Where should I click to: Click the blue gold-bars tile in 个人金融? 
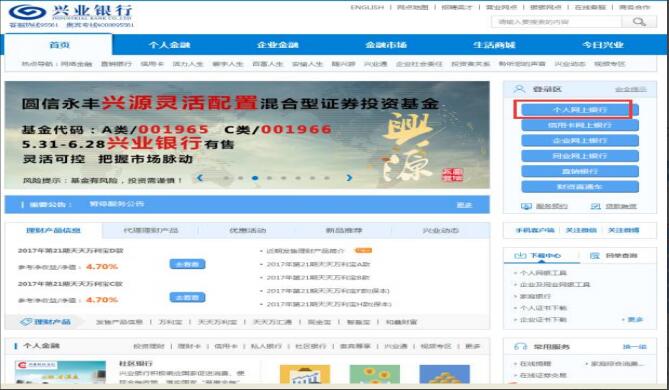tap(444, 374)
